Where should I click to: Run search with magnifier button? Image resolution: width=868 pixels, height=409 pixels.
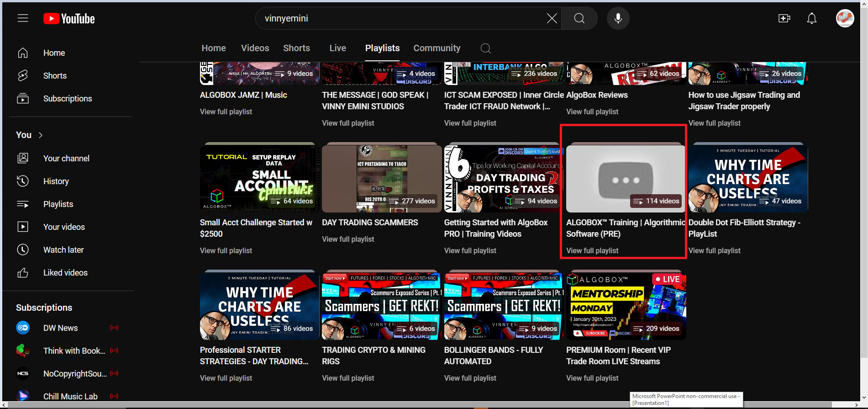(579, 18)
